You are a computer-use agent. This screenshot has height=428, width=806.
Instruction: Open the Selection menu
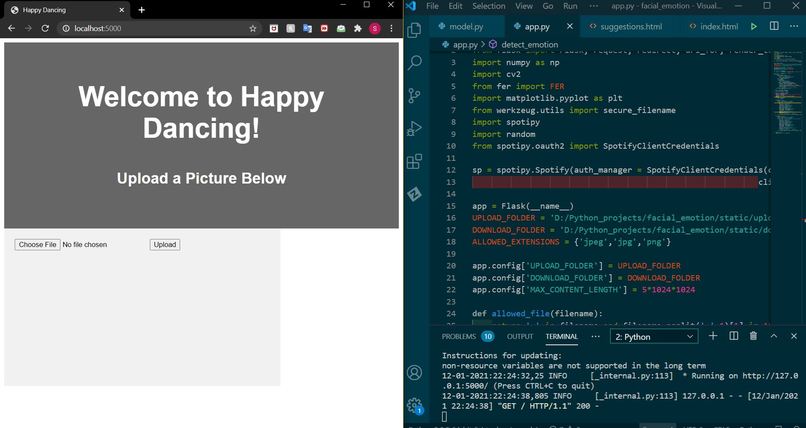(x=489, y=6)
